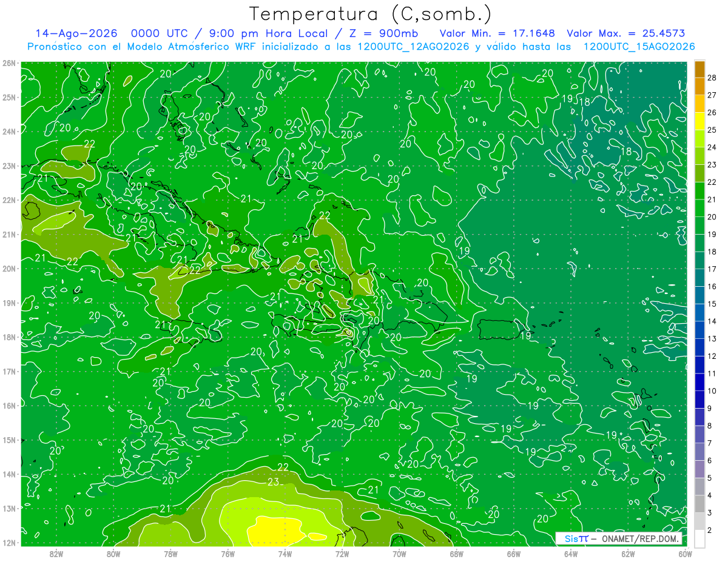Click color legend label '24'
Viewport: 728px width, 562px height.
click(712, 147)
